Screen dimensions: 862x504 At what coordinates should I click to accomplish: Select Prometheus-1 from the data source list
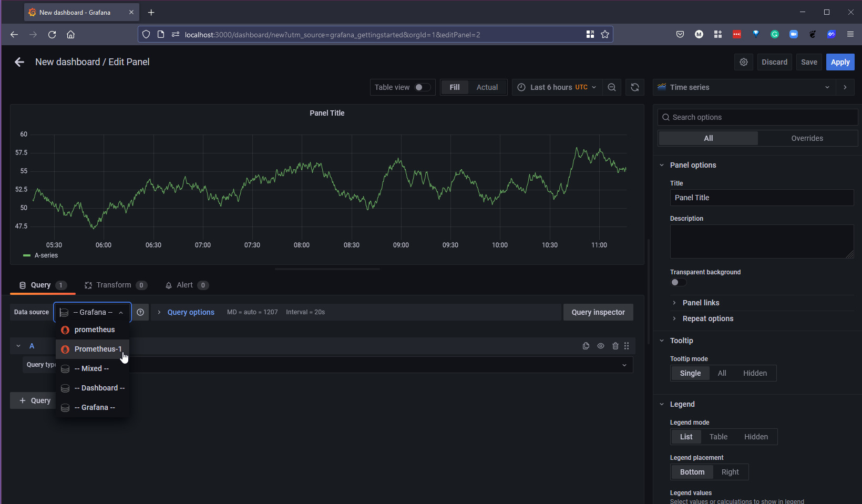tap(98, 349)
